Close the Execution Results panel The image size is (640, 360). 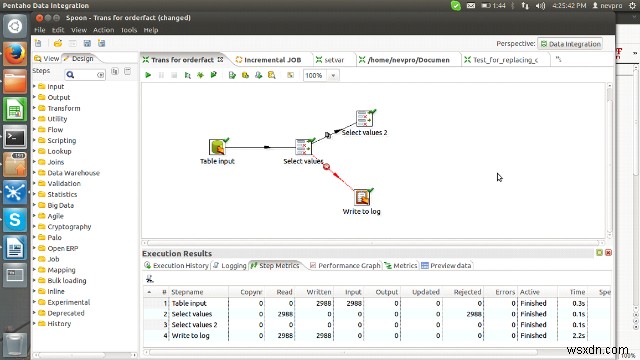click(608, 253)
